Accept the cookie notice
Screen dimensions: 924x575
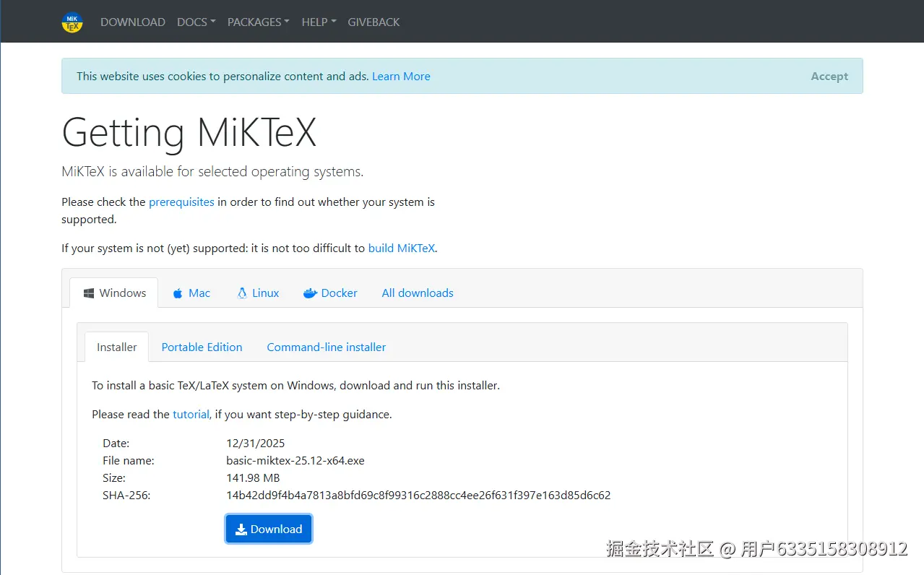(x=829, y=76)
